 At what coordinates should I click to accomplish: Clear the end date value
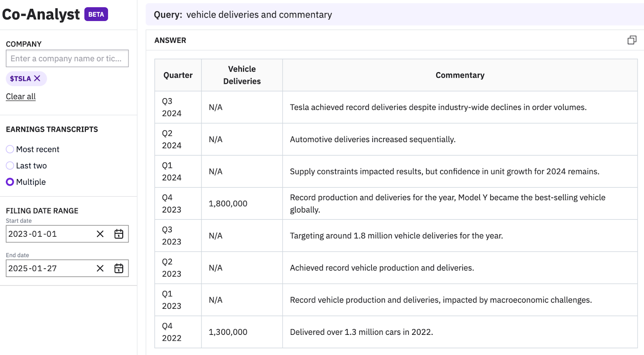coord(100,268)
